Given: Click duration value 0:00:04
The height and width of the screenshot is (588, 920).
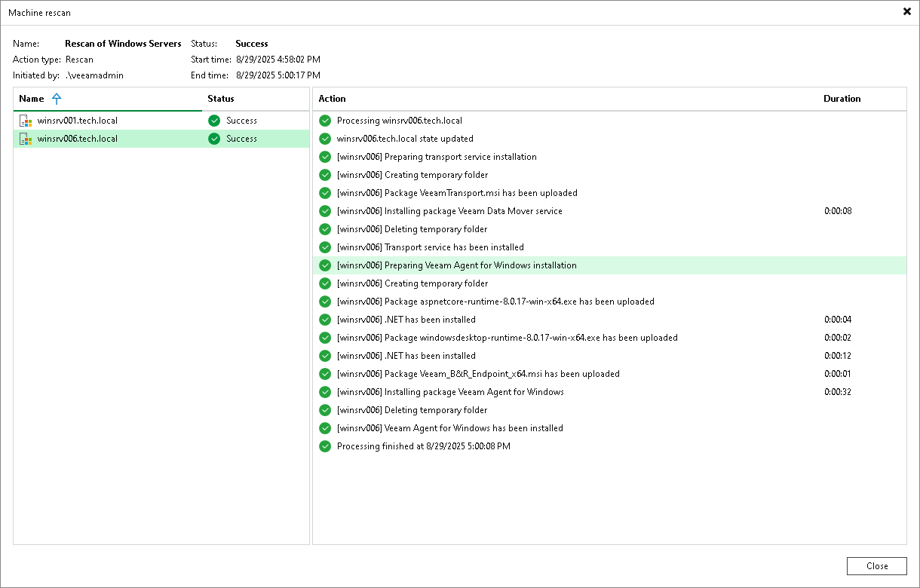Looking at the screenshot, I should (x=838, y=320).
